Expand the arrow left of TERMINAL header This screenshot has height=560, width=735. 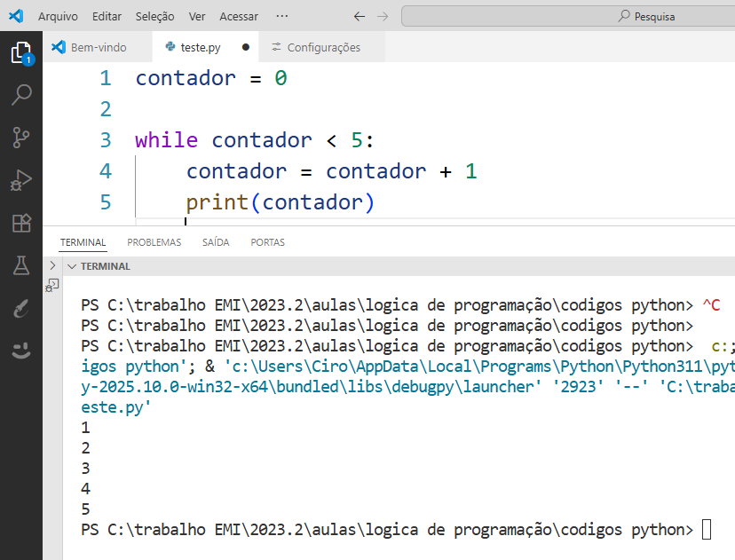(x=52, y=266)
